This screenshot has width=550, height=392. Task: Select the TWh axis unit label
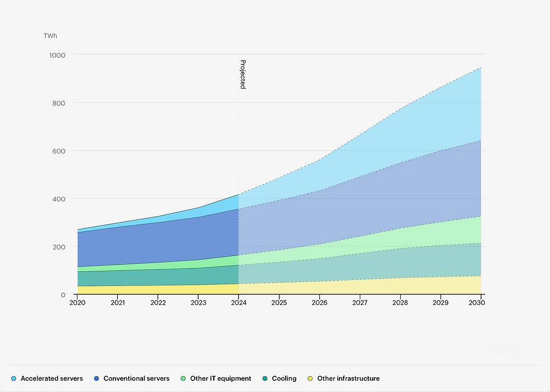click(x=51, y=36)
